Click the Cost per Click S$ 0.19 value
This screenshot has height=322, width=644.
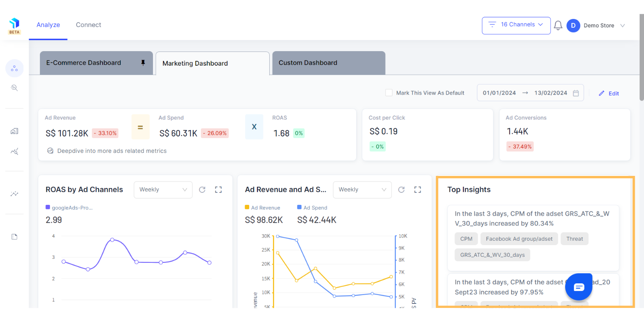(384, 131)
